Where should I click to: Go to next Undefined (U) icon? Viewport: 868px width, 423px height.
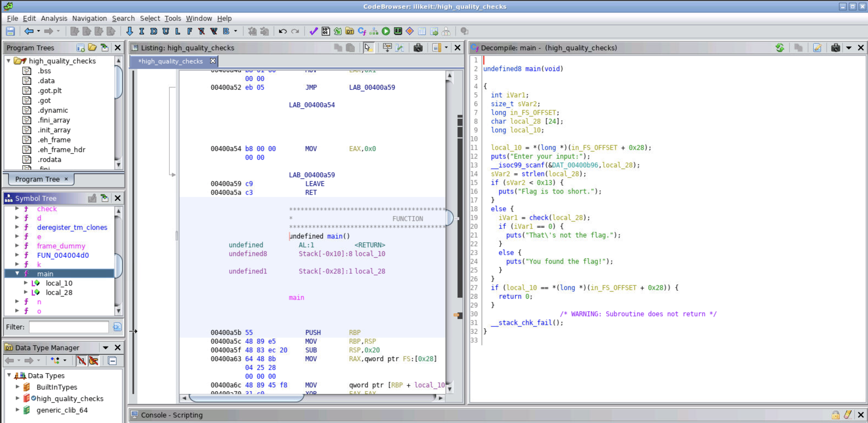pyautogui.click(x=166, y=31)
